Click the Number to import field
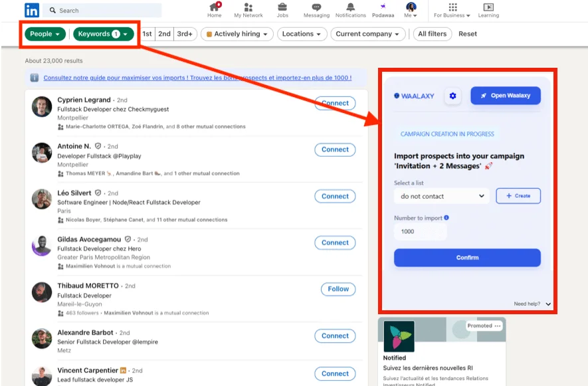Screen dimensions: 588x386 pyautogui.click(x=421, y=231)
